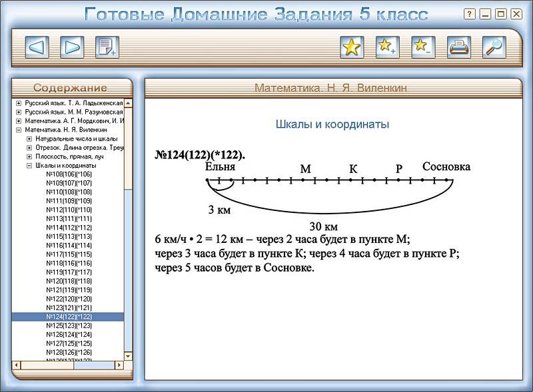Open exercise №126(124)(*124)
The height and width of the screenshot is (392, 533).
(x=69, y=335)
